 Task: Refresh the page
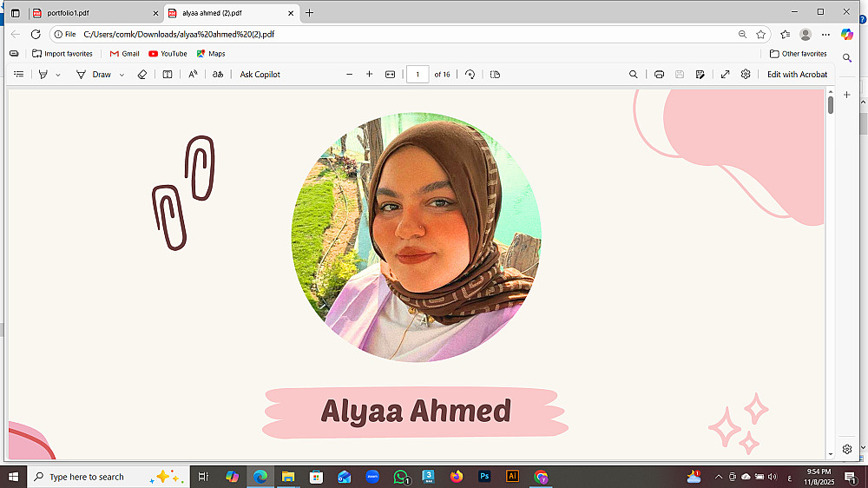36,35
